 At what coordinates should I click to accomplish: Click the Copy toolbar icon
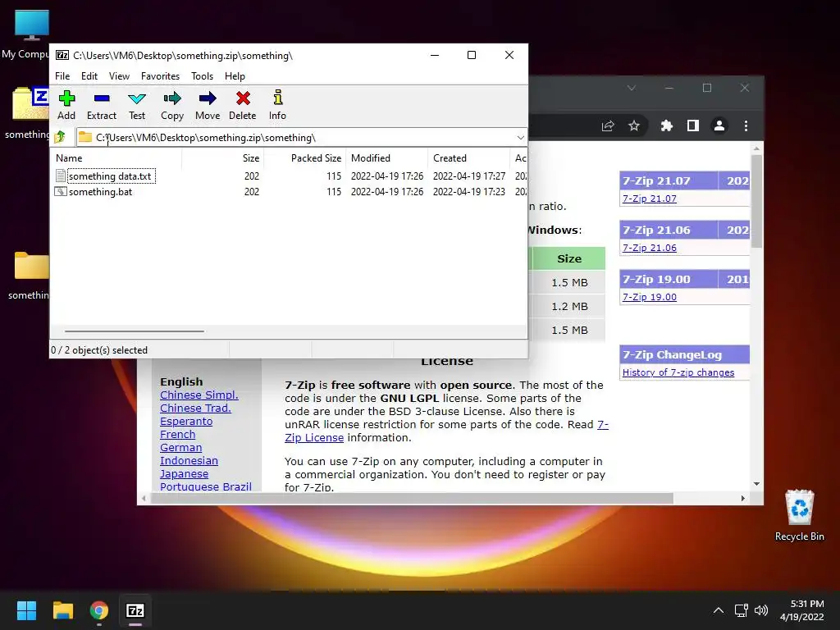[x=172, y=105]
